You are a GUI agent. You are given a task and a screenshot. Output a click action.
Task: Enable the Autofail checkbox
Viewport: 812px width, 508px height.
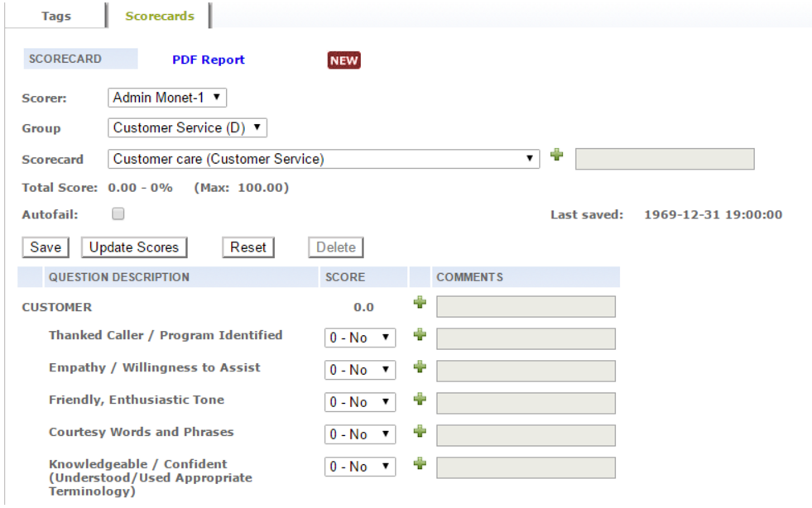(x=118, y=214)
